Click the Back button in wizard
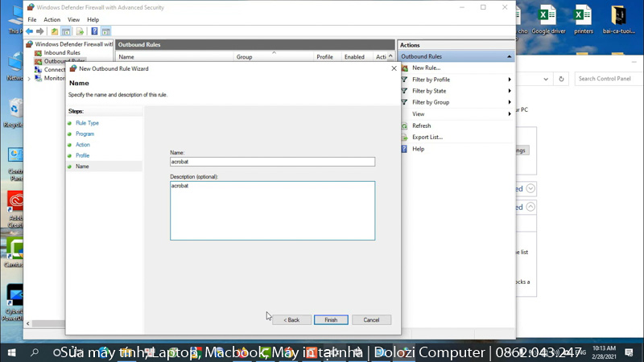This screenshot has width=644, height=362. (x=291, y=320)
